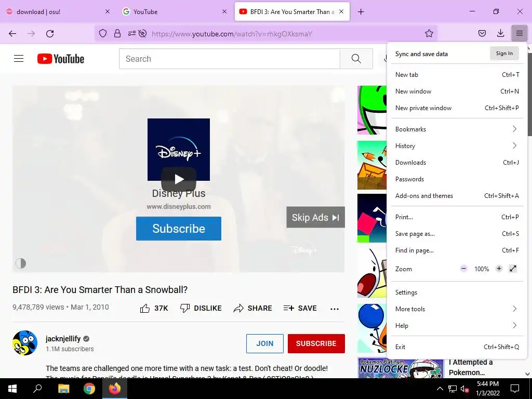This screenshot has width=532, height=399.
Task: Click the blue Disney Plus Subscribe button
Action: click(x=179, y=229)
